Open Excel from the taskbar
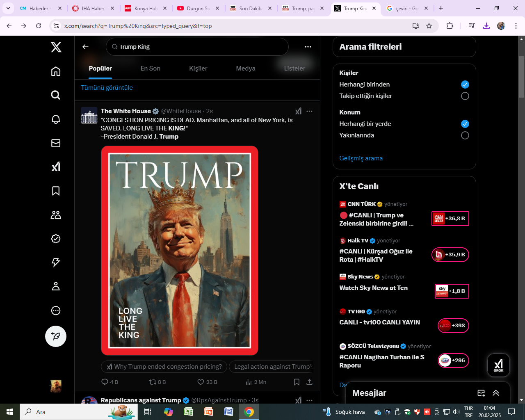This screenshot has height=420, width=525. tap(188, 412)
